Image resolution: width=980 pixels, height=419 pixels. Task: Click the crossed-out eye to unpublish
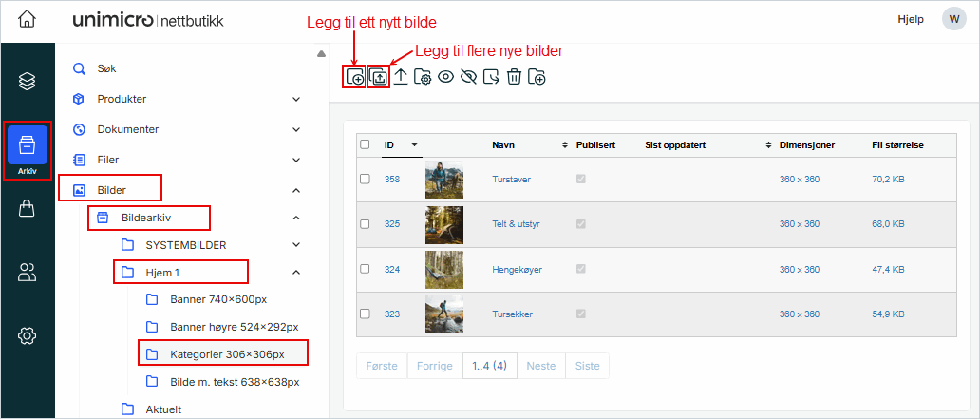(x=468, y=77)
